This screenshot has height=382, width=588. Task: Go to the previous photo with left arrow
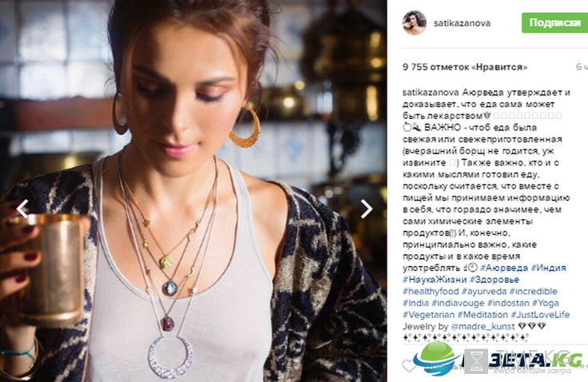click(22, 209)
